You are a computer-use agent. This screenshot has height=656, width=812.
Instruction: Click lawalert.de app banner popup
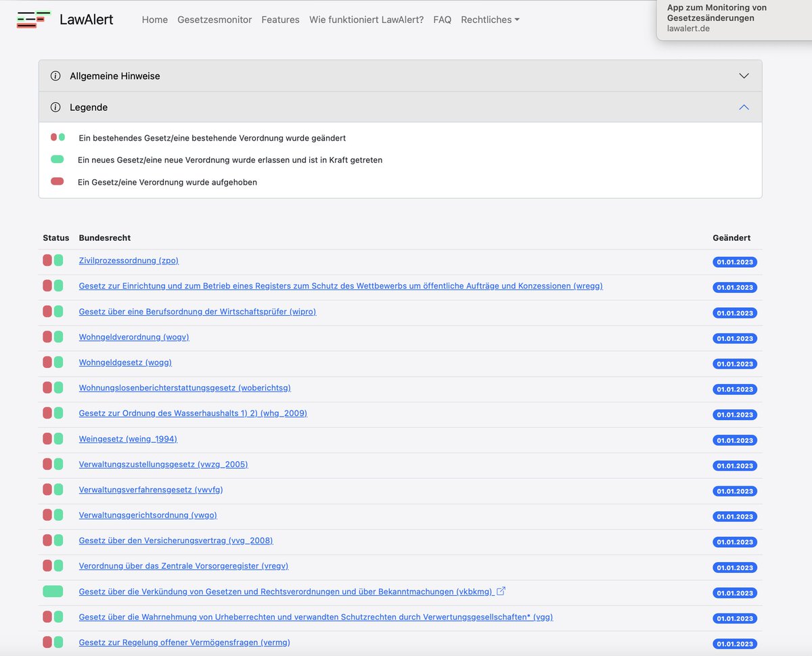click(734, 19)
